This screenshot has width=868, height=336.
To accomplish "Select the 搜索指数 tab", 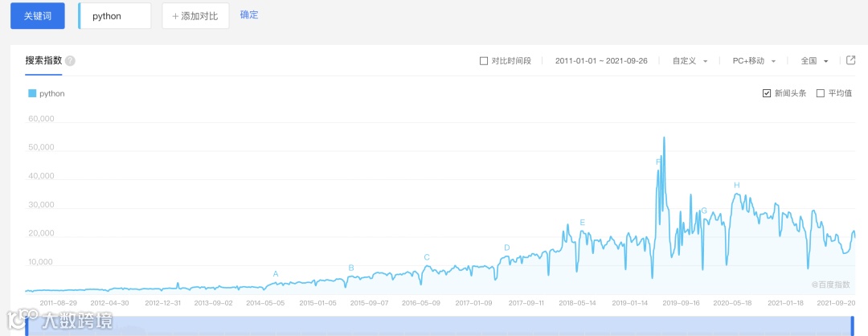I will click(x=43, y=61).
